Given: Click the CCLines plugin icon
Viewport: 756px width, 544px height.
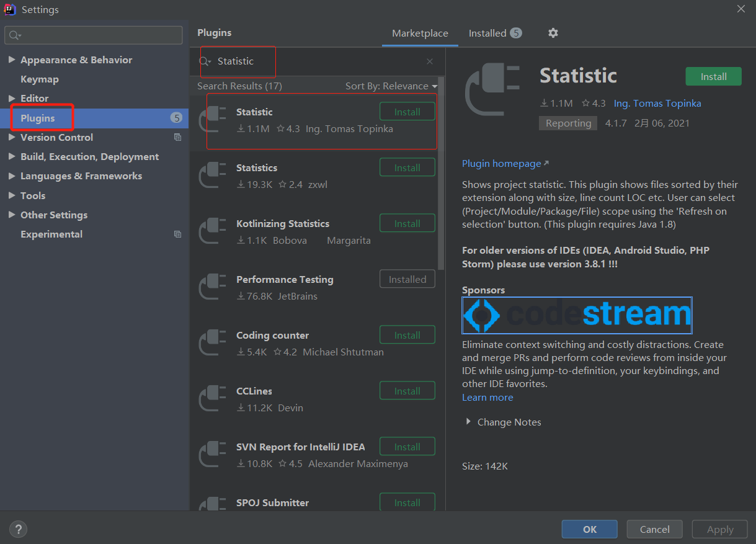Looking at the screenshot, I should tap(213, 399).
